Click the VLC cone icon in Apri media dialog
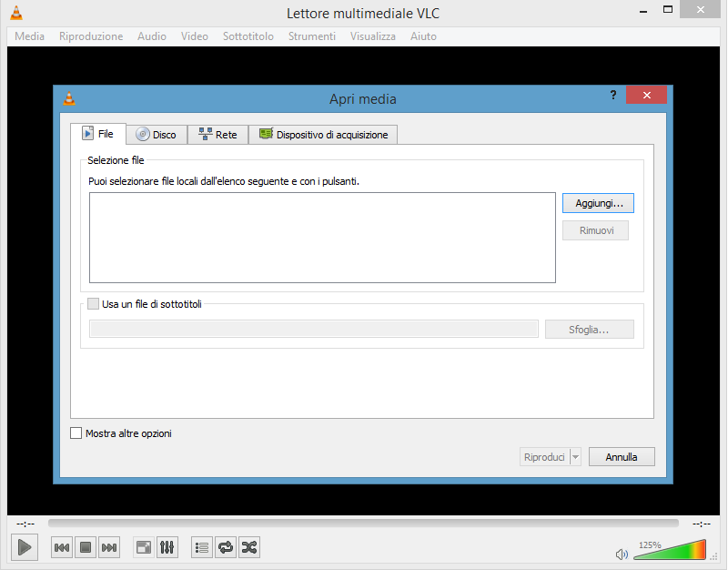 tap(69, 98)
